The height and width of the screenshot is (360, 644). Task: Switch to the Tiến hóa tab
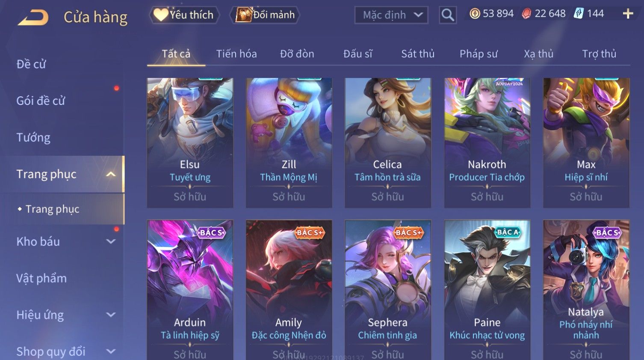[236, 54]
